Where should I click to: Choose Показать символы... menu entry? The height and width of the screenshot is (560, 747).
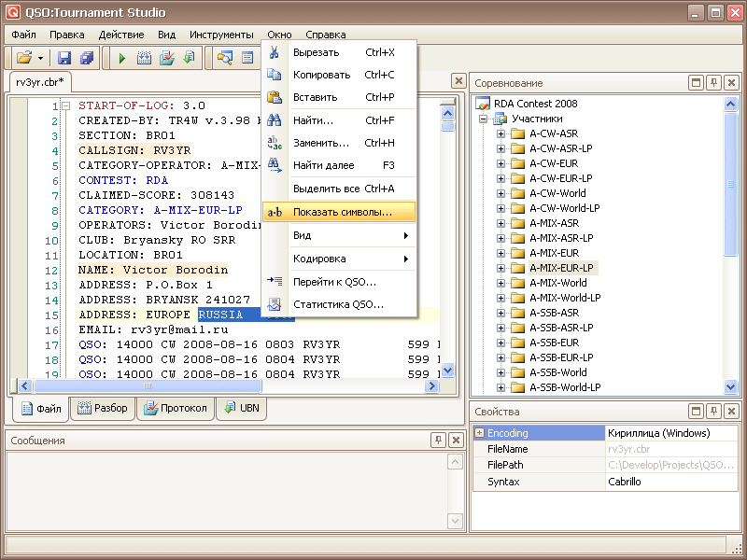[343, 212]
